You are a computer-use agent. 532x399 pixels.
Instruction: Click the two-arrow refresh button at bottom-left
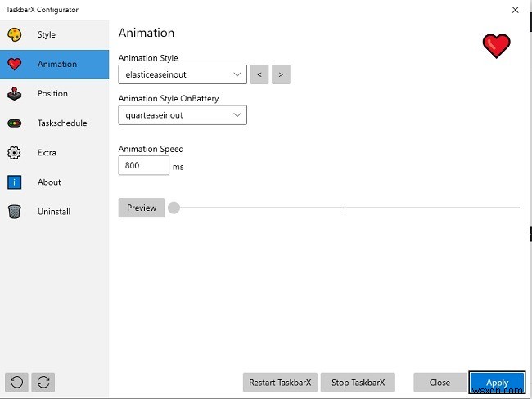click(x=44, y=382)
